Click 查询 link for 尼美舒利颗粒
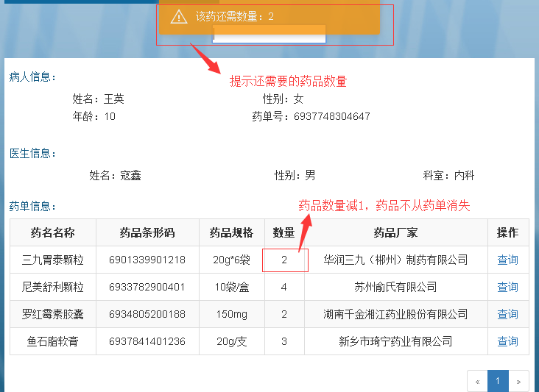 [x=507, y=287]
